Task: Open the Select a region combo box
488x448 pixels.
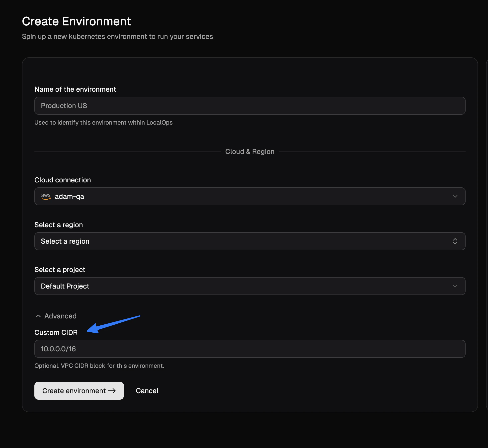Action: point(249,241)
